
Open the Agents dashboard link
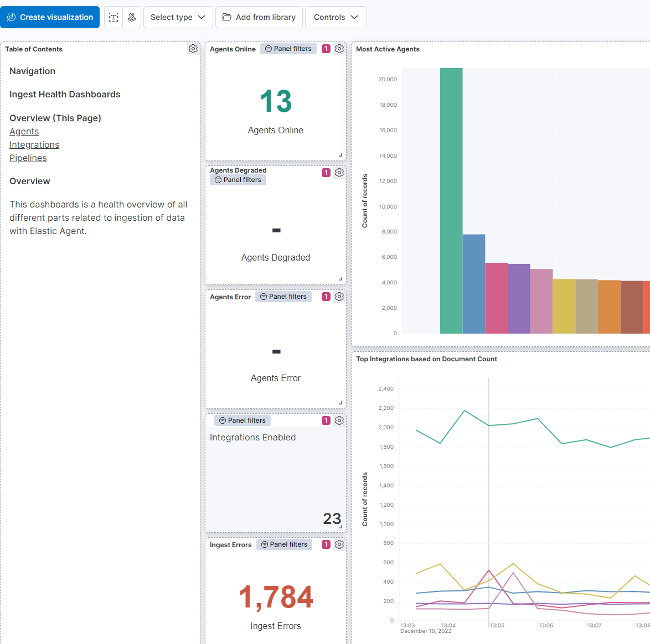(x=24, y=131)
